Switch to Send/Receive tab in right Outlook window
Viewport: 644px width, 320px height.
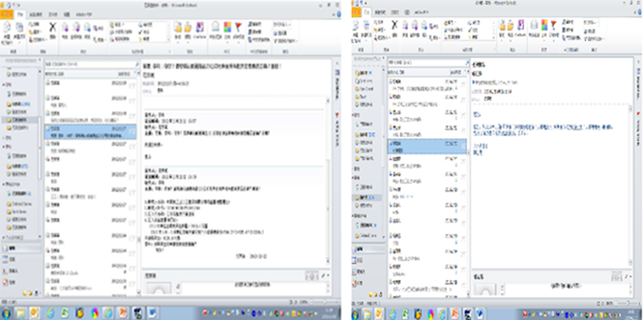(x=382, y=13)
